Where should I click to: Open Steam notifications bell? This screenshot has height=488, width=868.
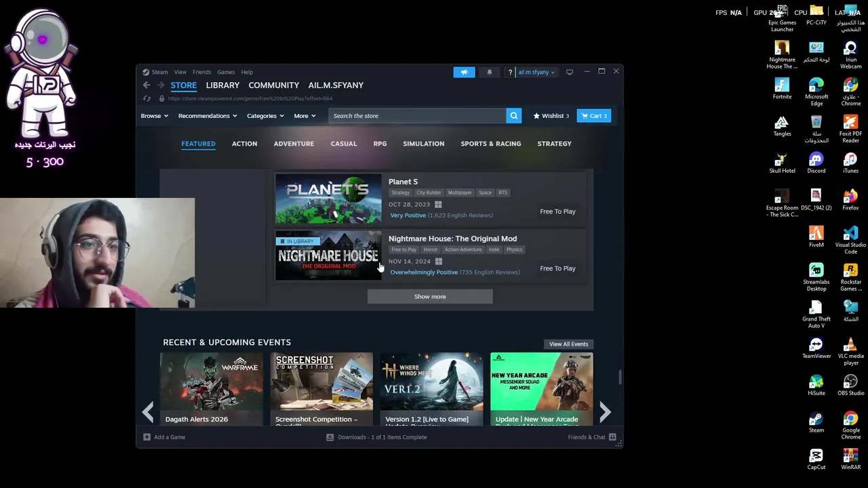tap(489, 72)
